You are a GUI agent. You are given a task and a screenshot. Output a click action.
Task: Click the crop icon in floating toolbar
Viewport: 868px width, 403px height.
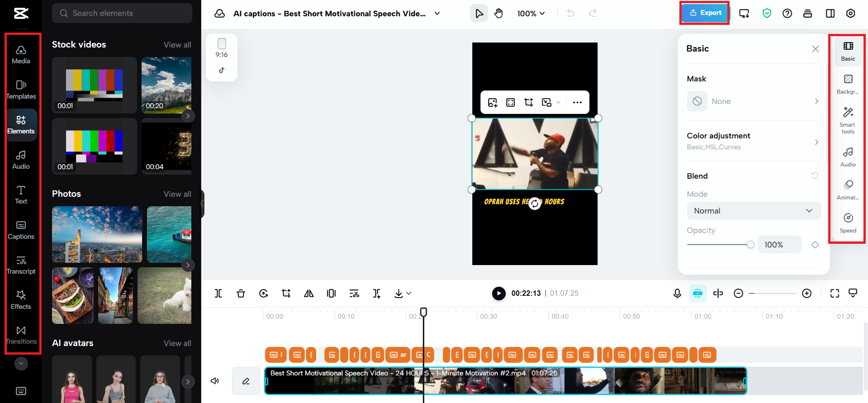tap(528, 102)
